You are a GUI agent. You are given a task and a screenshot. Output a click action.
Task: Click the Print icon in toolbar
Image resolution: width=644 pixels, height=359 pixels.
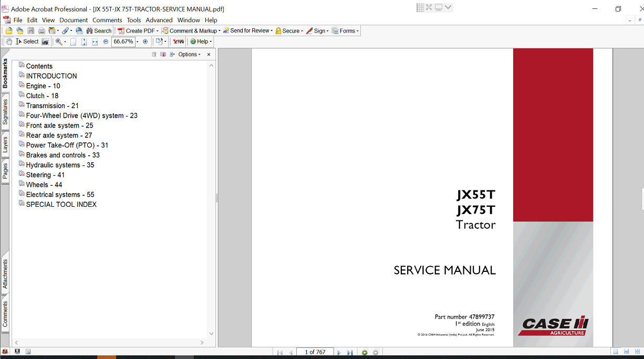pyautogui.click(x=41, y=31)
